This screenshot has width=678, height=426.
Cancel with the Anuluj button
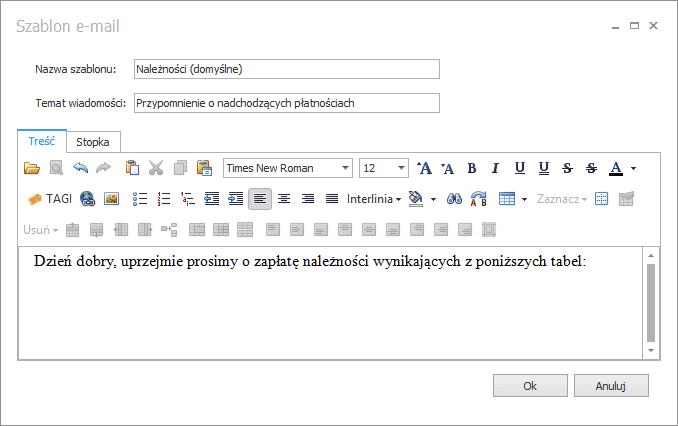611,386
